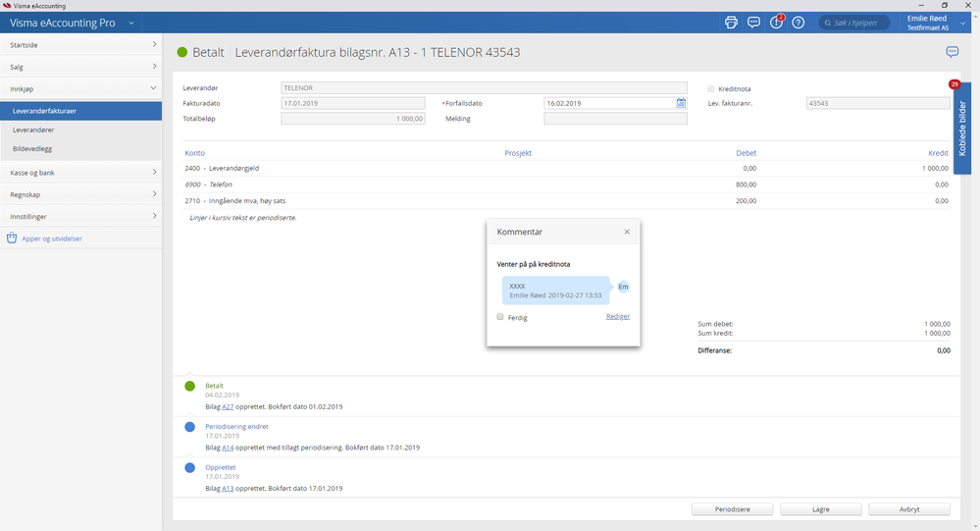Select the 6900 - Telefon row

coord(566,185)
